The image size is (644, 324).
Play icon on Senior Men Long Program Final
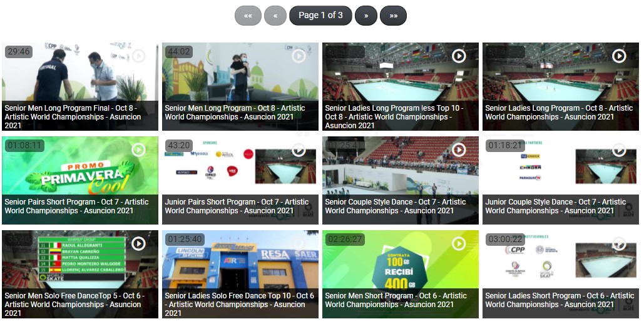point(138,56)
